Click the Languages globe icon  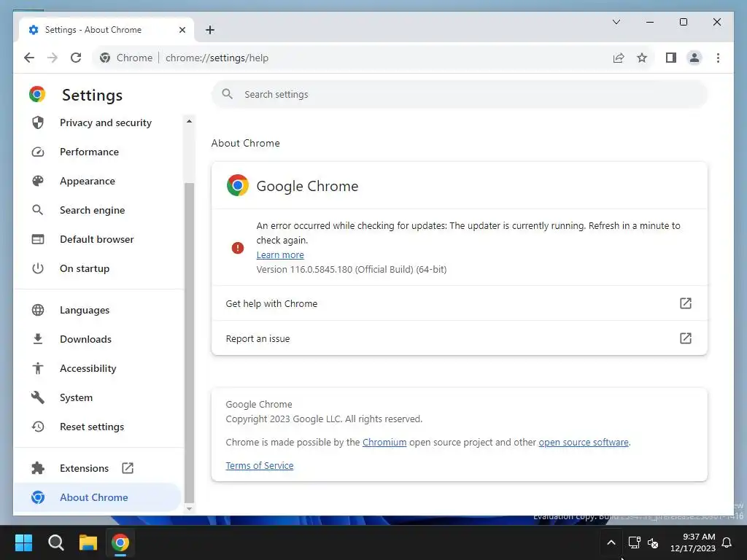click(38, 310)
